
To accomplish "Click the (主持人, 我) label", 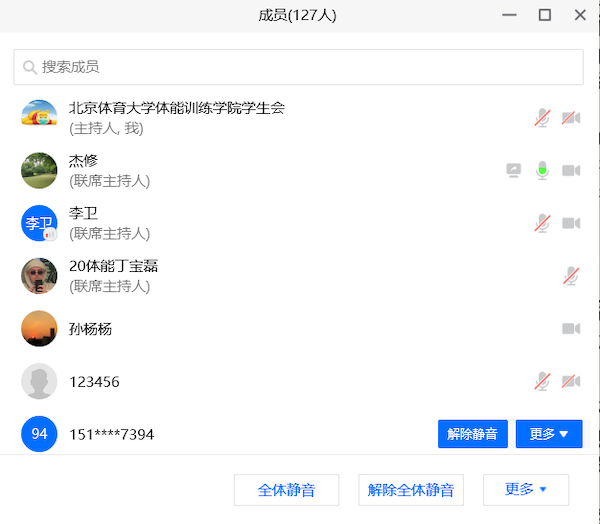I will 106,128.
